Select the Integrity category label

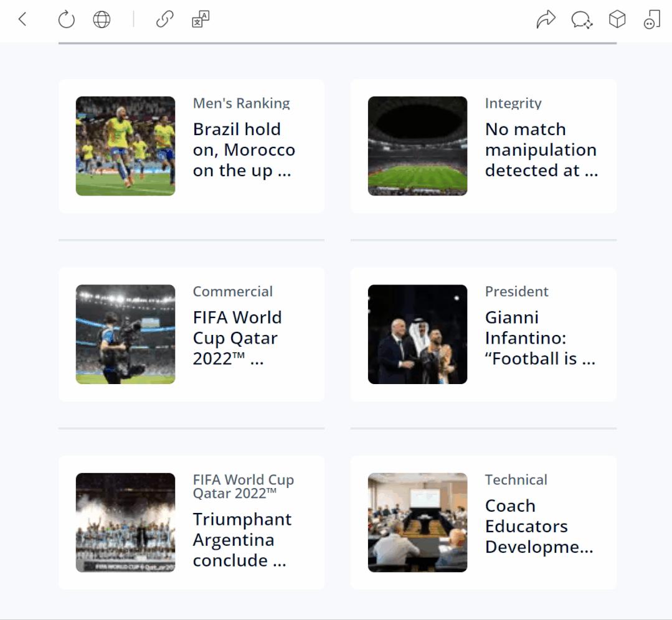513,103
